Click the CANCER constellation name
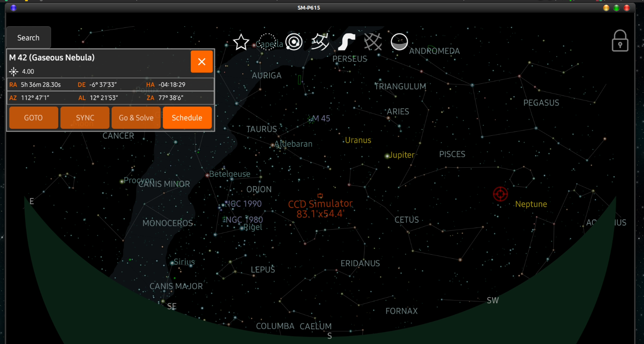Viewport: 644px width, 344px height. click(x=118, y=136)
